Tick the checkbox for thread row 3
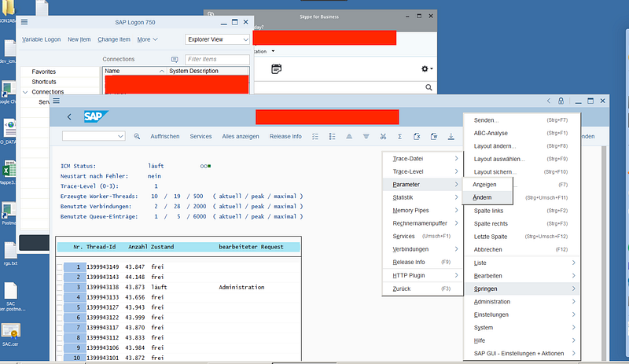Viewport: 629px width, 364px height. (60, 287)
